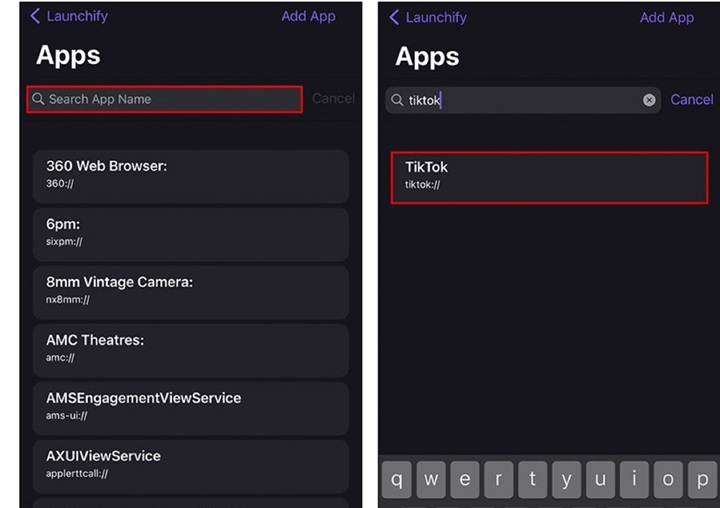Pick the AMC Theatres entry
This screenshot has height=508, width=720.
pos(191,350)
